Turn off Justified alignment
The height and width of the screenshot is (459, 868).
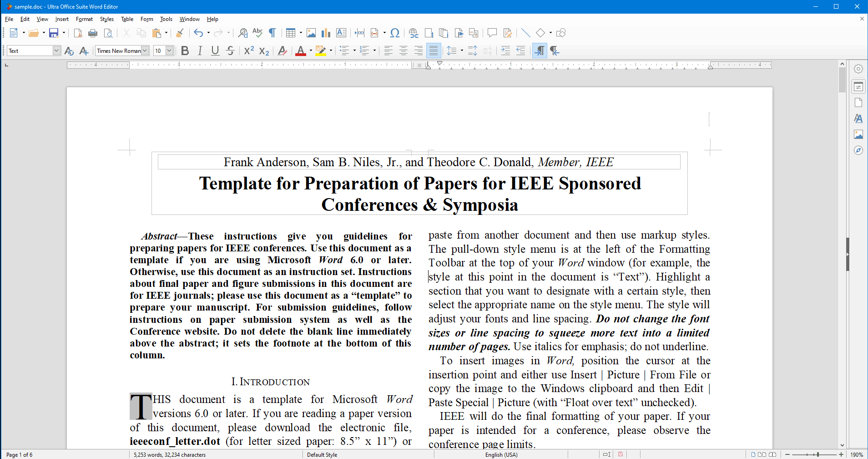[434, 51]
